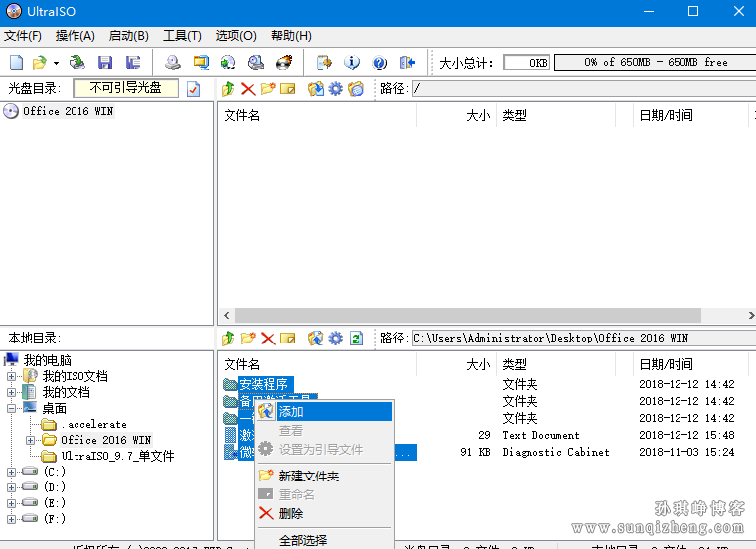Choose 删除 from the context menu
This screenshot has height=549, width=756.
pos(325,514)
